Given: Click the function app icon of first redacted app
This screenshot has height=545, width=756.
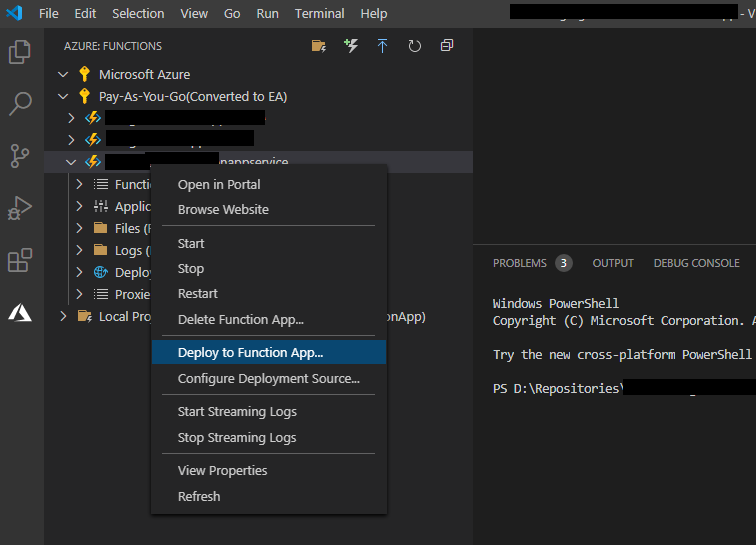Looking at the screenshot, I should tap(93, 118).
